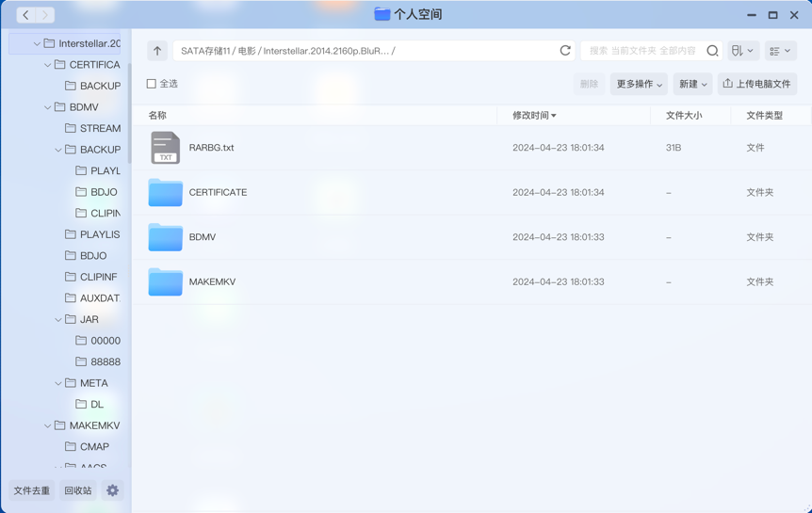Sort by 修改时间 column header
Screen dimensions: 812x513
click(534, 115)
